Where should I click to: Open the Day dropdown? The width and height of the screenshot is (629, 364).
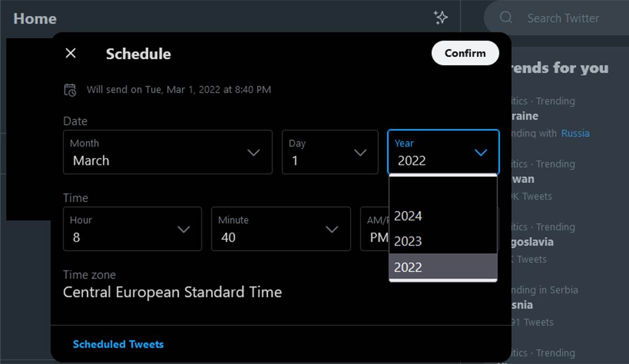pos(330,152)
